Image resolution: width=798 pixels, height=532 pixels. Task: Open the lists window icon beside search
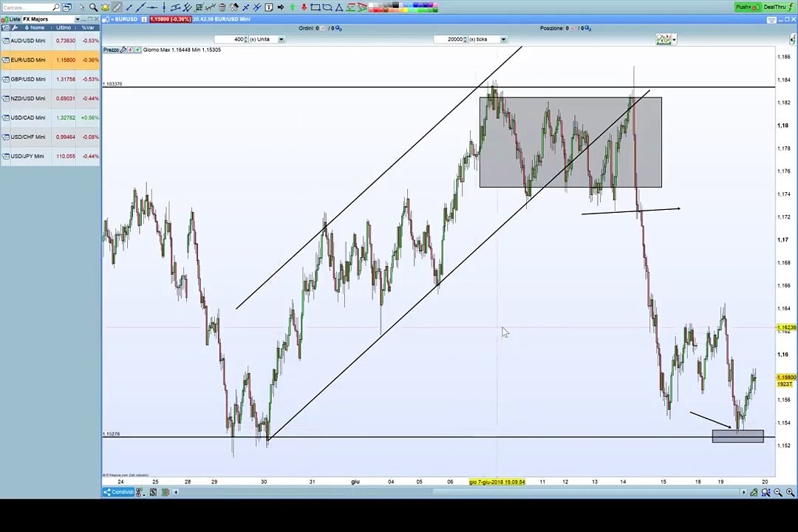tap(66, 7)
